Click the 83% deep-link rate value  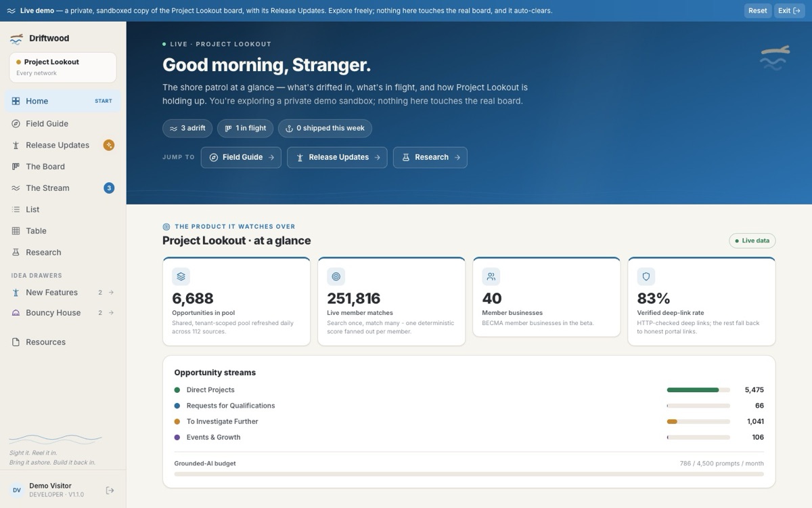(654, 299)
